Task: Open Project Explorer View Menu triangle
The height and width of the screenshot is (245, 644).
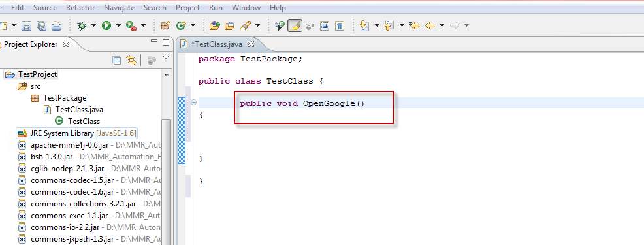Action: (x=166, y=58)
